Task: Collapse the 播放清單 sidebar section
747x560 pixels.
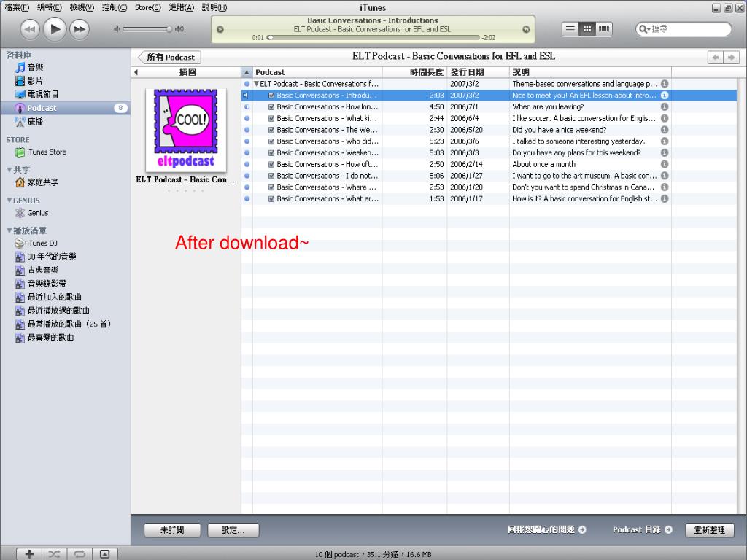Action: pyautogui.click(x=9, y=230)
